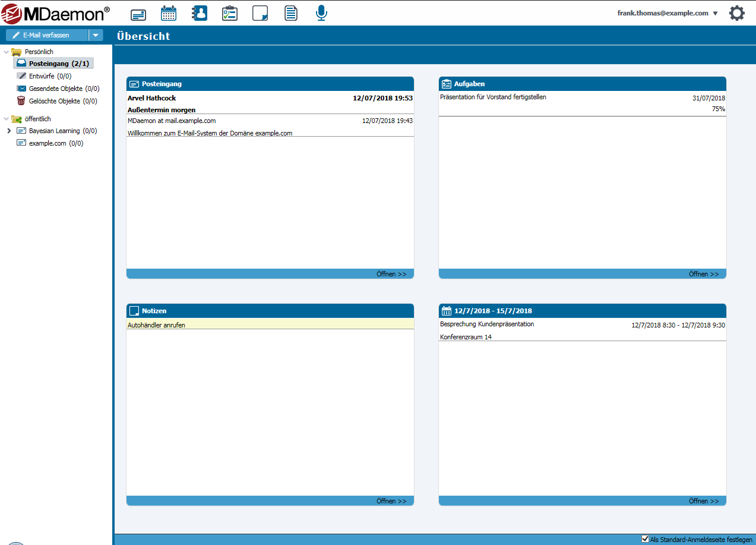
Task: Toggle 'Als Standard-Anmeldeseite festlegen' checkbox
Action: (646, 538)
